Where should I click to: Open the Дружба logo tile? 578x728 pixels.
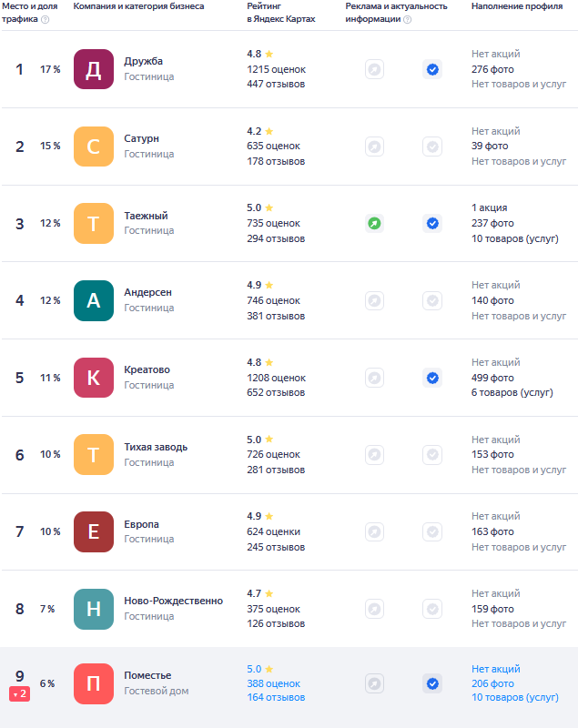click(x=94, y=69)
